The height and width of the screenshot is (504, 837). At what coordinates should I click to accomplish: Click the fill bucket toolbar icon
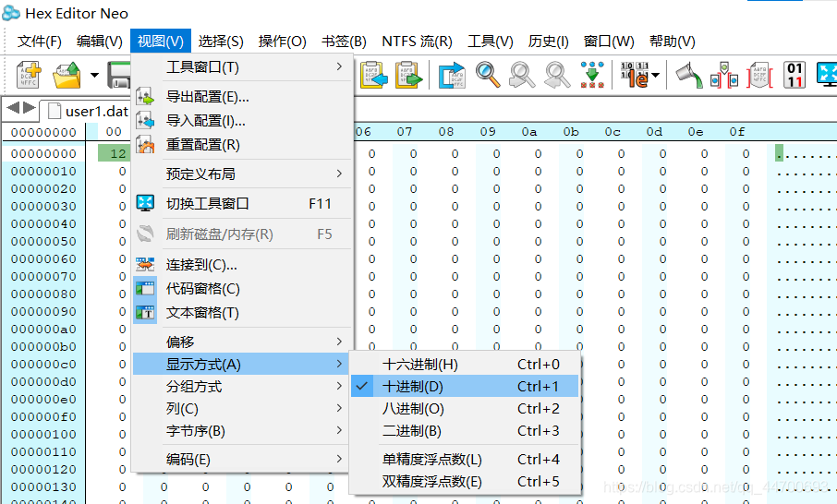689,75
